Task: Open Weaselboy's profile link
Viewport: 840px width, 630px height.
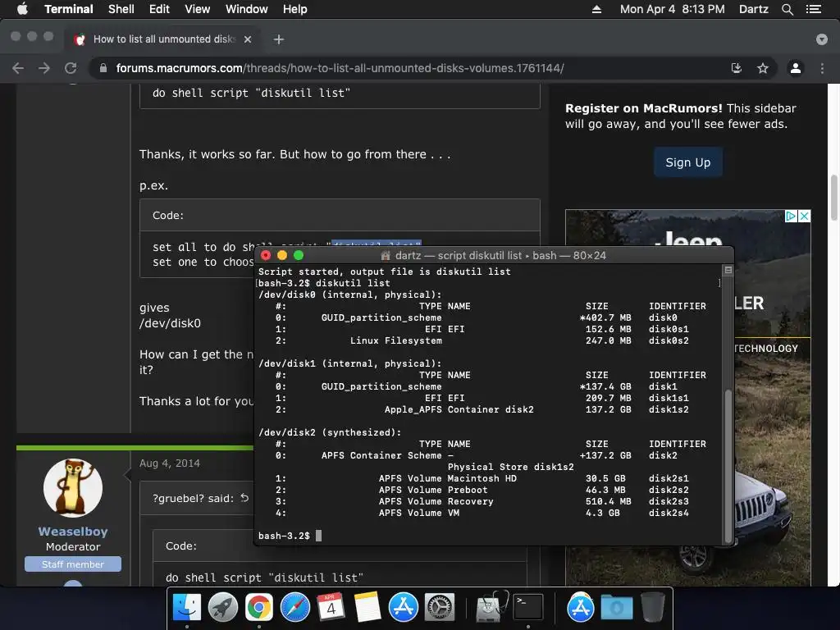Action: (x=73, y=532)
